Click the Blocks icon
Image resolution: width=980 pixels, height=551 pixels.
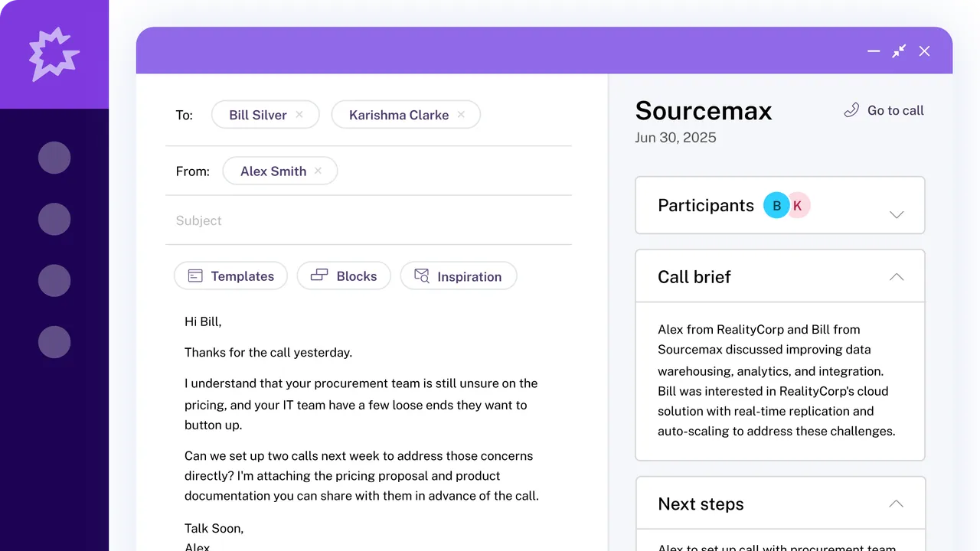tap(319, 275)
